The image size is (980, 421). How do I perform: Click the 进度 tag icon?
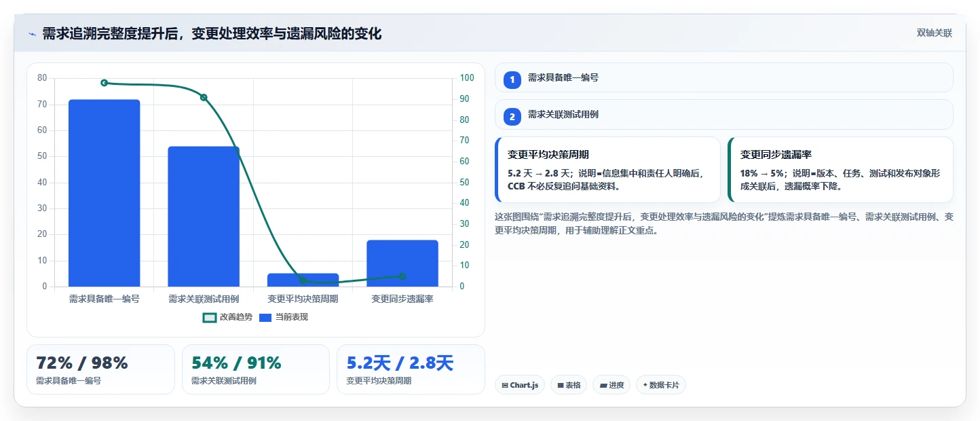[603, 385]
